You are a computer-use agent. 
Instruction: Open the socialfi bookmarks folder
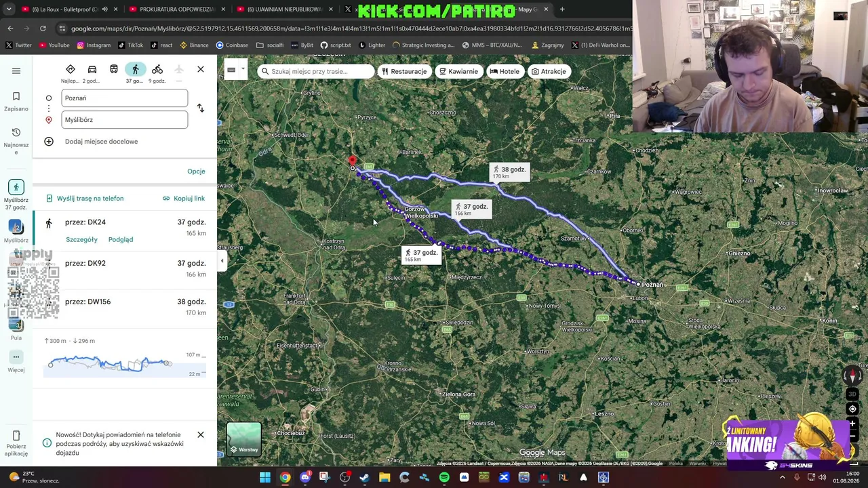point(270,45)
